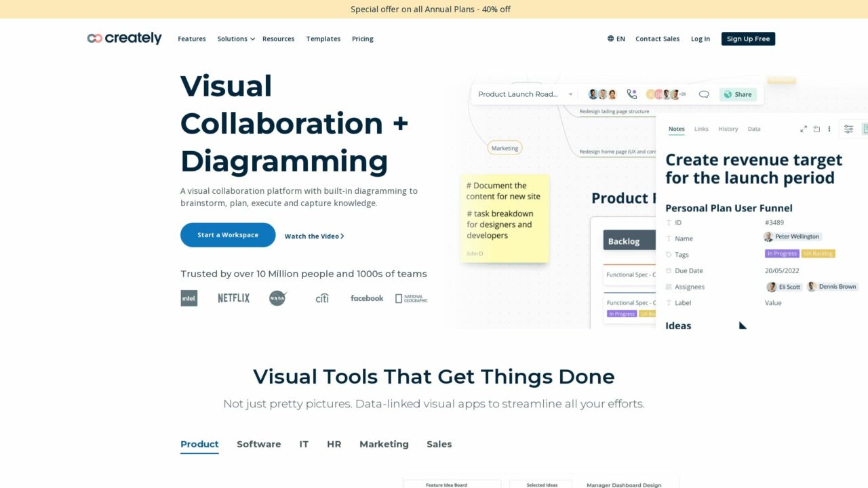868x488 pixels.
Task: Click the sliders settings icon
Action: (x=848, y=129)
